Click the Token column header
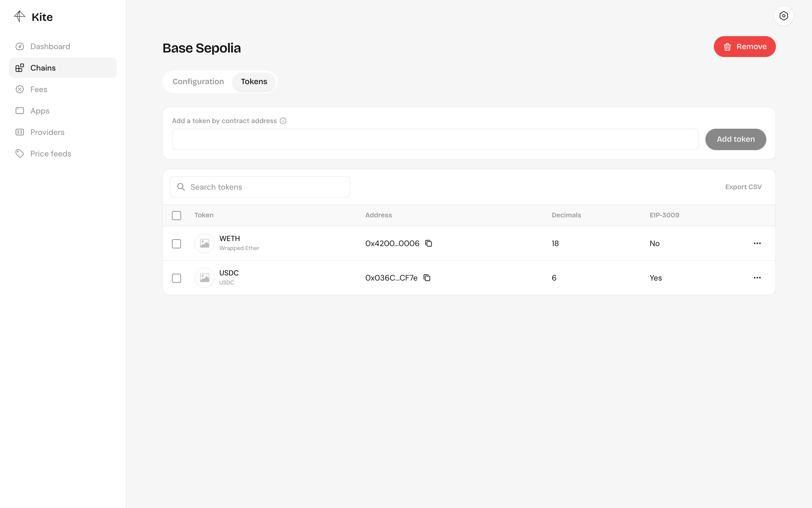812x508 pixels. [204, 215]
